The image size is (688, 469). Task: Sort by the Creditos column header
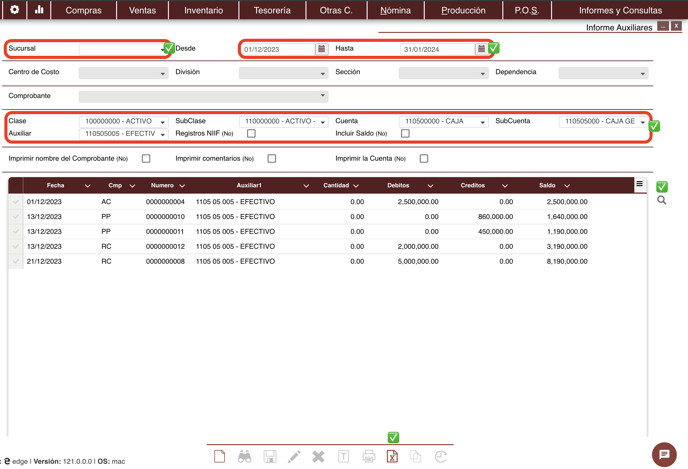tap(473, 186)
